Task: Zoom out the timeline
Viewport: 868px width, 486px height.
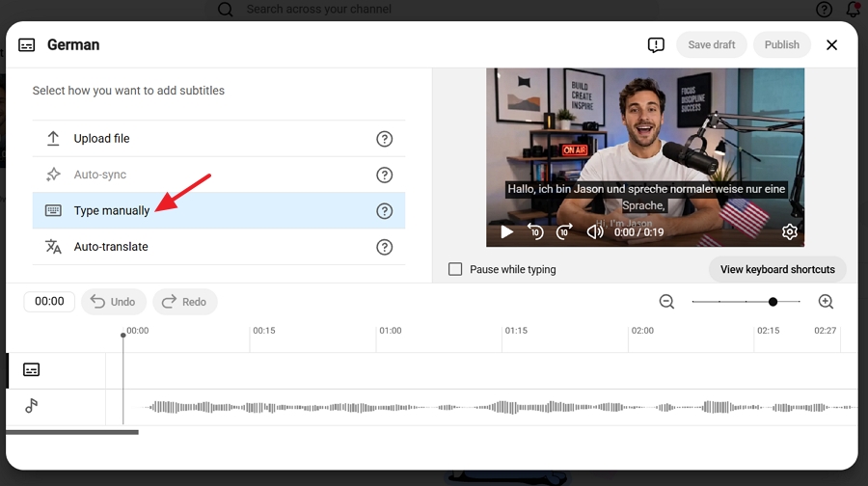Action: [x=666, y=302]
